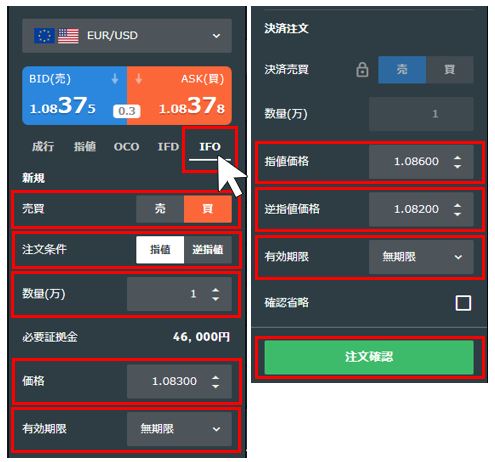Open the 成行 order tab

click(x=43, y=146)
